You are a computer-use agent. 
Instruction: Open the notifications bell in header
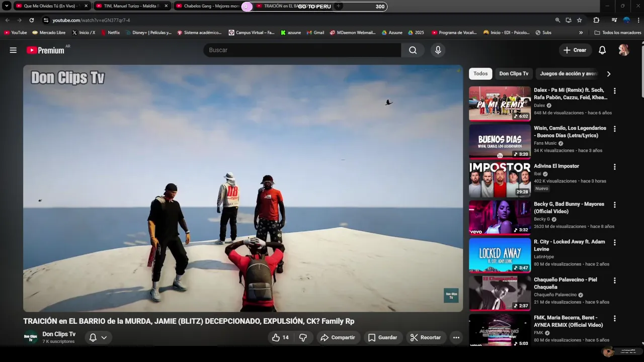(602, 50)
